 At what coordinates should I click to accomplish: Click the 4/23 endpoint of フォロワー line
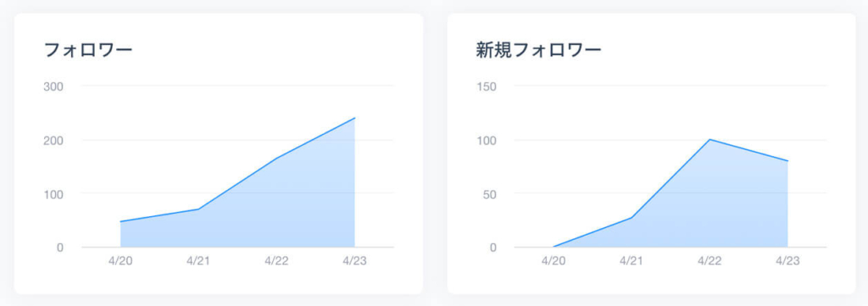click(x=354, y=118)
